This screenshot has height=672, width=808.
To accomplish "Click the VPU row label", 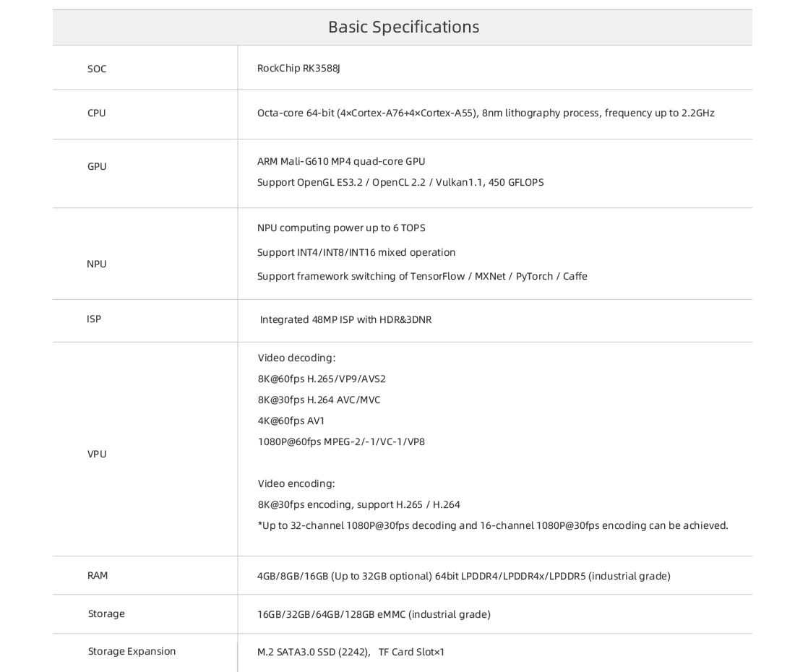I will coord(97,455).
